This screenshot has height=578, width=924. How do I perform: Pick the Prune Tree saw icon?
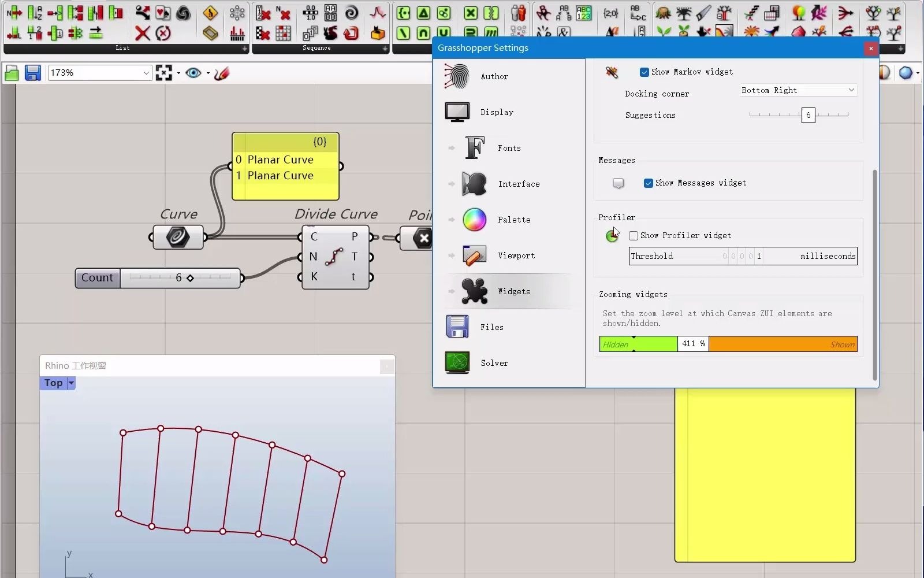pyautogui.click(x=703, y=13)
